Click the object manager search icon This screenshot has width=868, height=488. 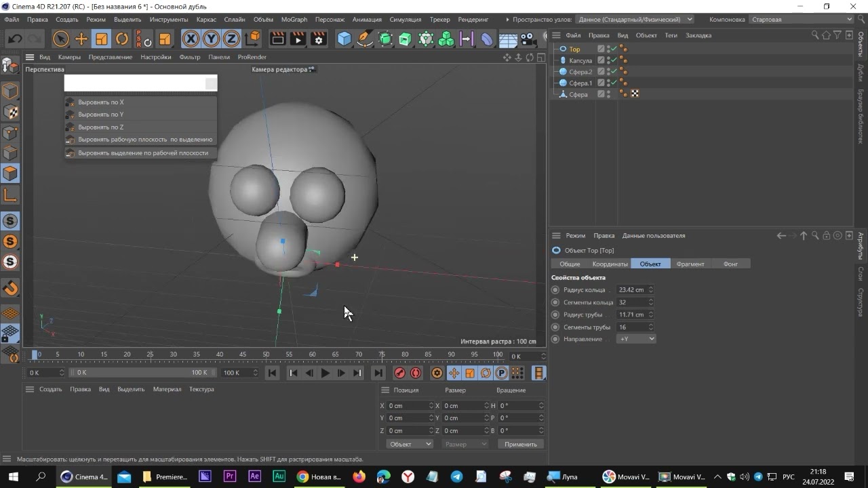[x=815, y=35]
